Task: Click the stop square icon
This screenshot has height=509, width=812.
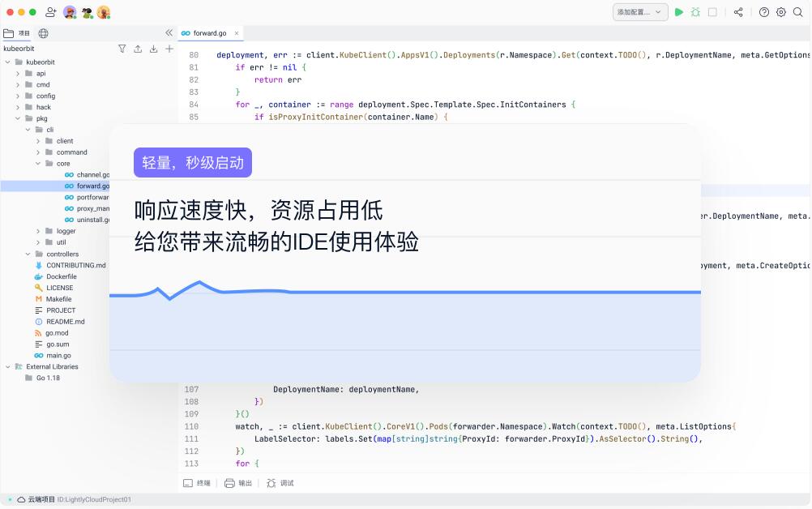Action: [712, 12]
